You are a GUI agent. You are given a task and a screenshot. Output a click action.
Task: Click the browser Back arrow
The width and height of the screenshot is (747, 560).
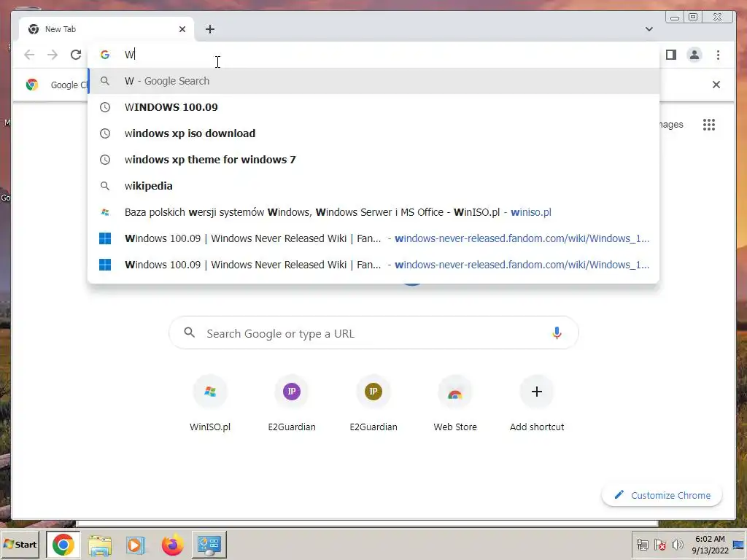point(29,55)
